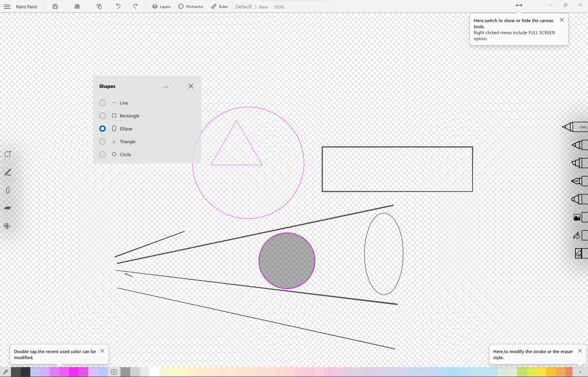Click the Undo button
The image size is (588, 377).
coord(118,6)
